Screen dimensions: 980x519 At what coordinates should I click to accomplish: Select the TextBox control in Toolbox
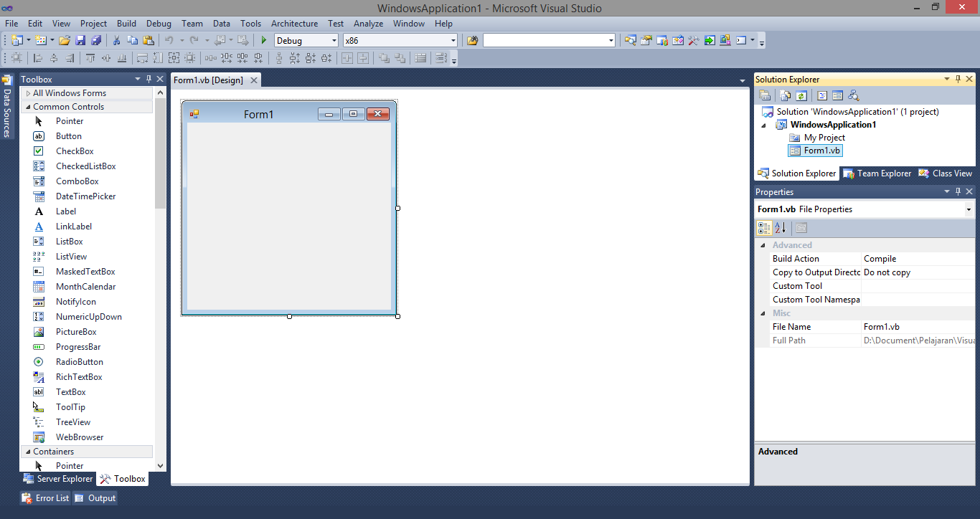click(x=71, y=392)
